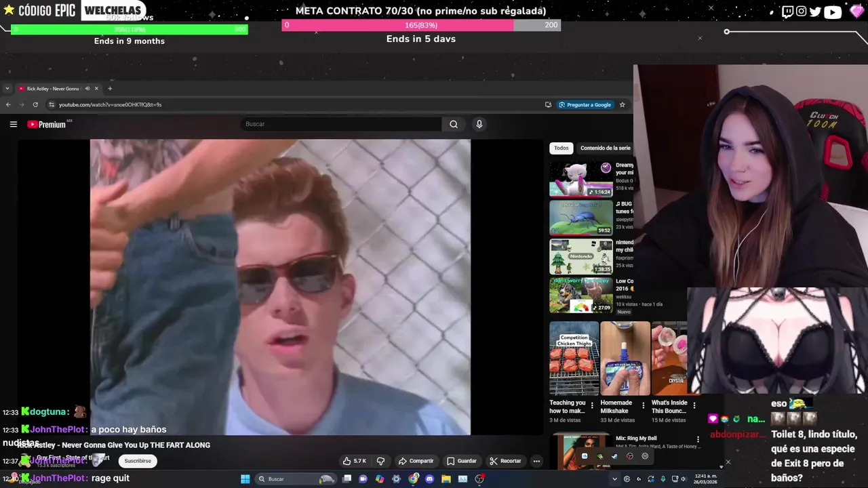The width and height of the screenshot is (868, 488).
Task: Open options for Homemade Milkshake short
Action: (644, 406)
